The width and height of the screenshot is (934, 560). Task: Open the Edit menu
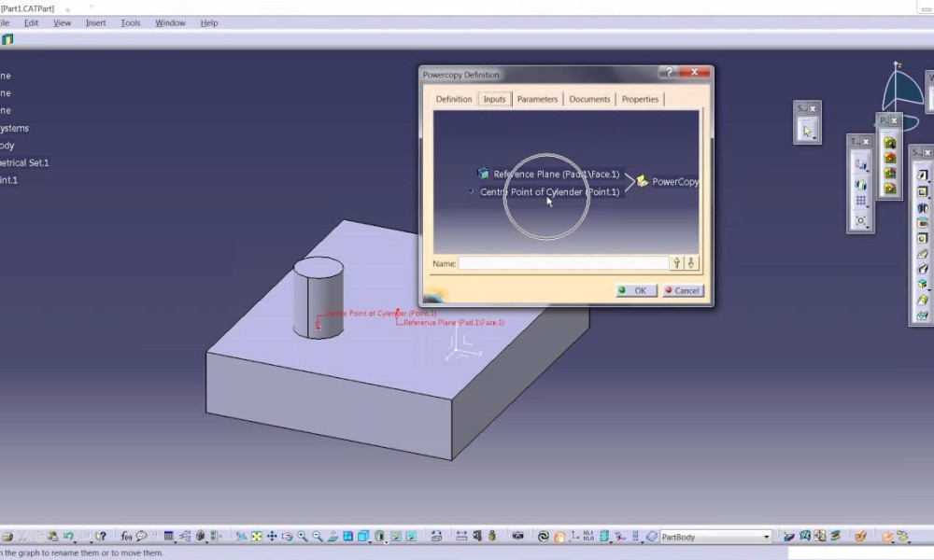click(31, 22)
